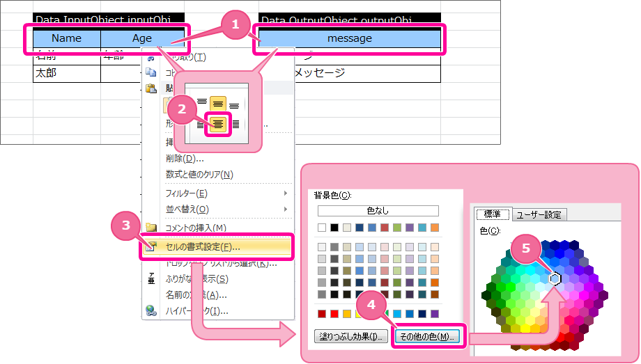The width and height of the screenshot is (641, 364).
Task: Pick the white swatch in theme row
Action: [322, 228]
